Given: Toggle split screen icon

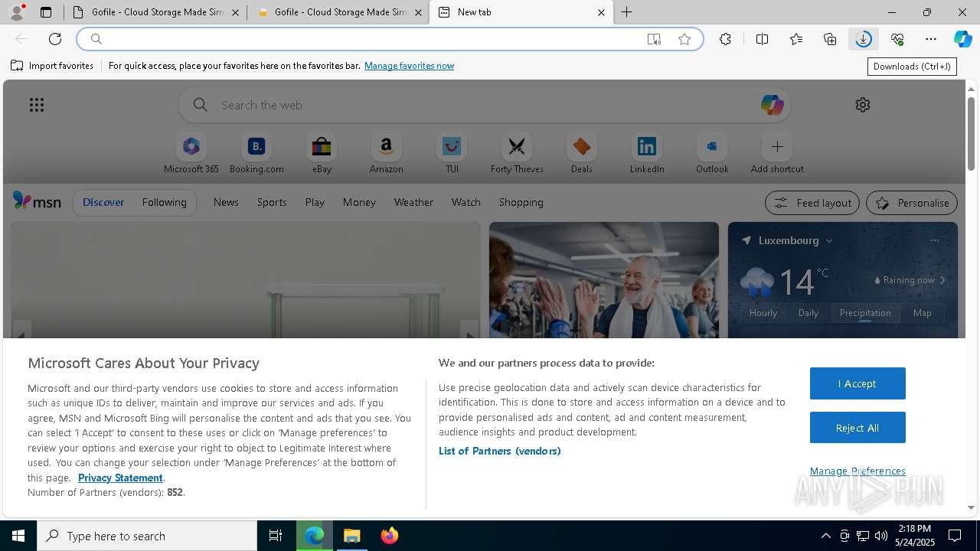Looking at the screenshot, I should (762, 39).
